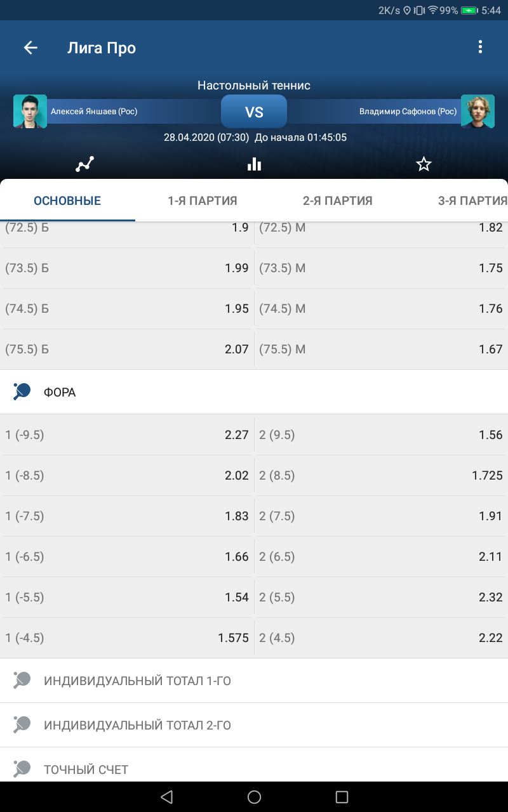508x812 pixels.
Task: Expand ИНДИВИДУАЛЬНЫЙ ТОТАЛ 2-ГО section
Action: click(254, 725)
